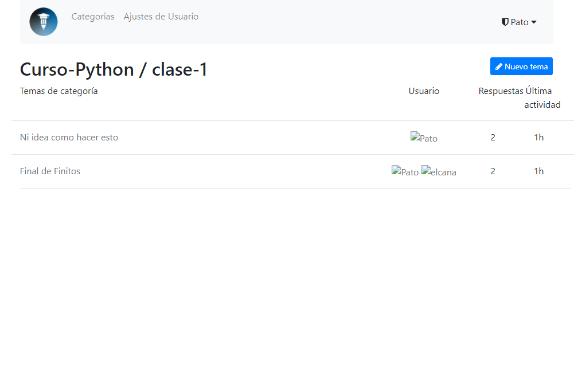The height and width of the screenshot is (392, 574).
Task: Click 1h activity in "Ni idea" row
Action: [539, 137]
